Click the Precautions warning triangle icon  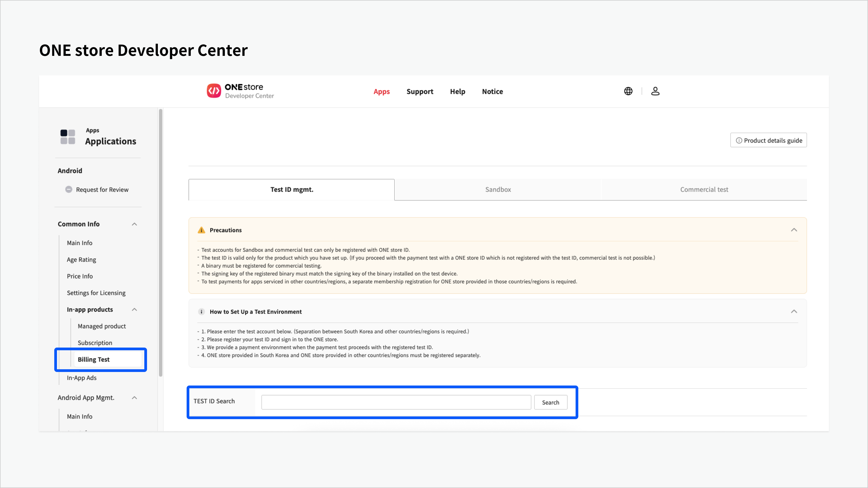(202, 230)
